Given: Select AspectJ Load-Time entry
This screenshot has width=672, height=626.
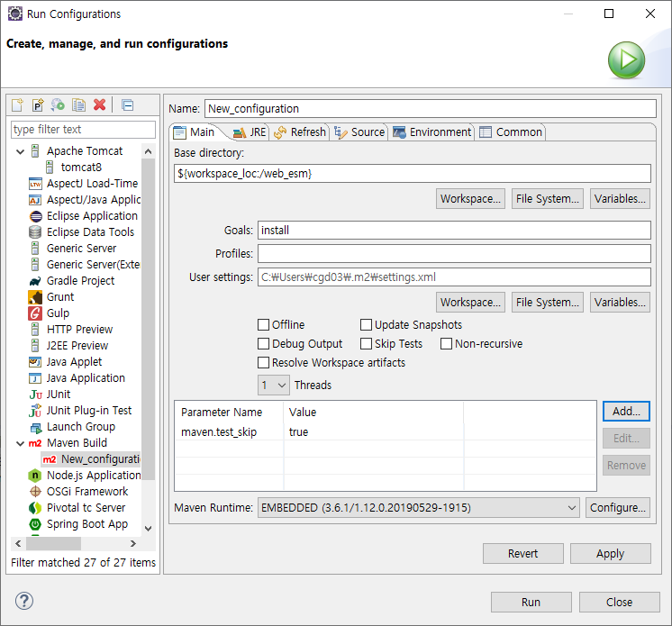Looking at the screenshot, I should pos(92,184).
